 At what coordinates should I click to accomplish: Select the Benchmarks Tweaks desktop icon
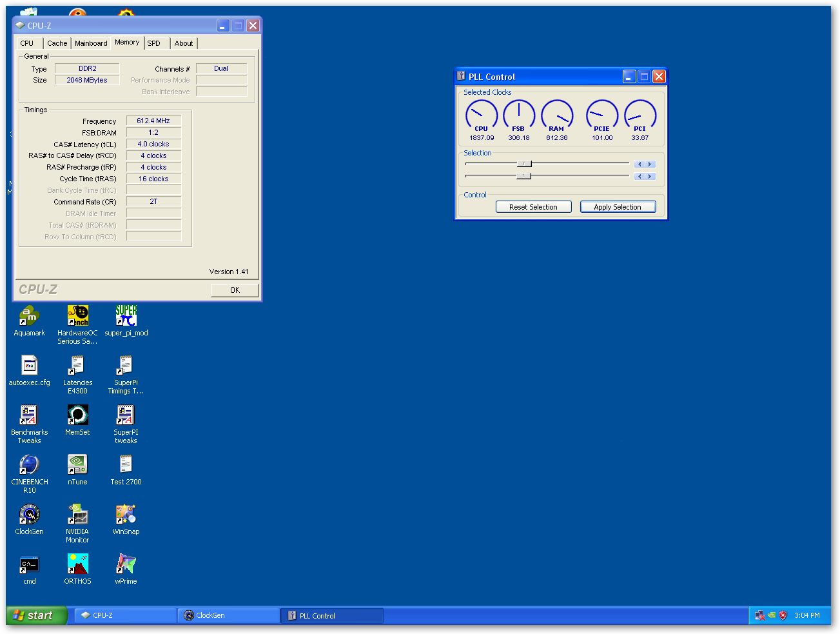pos(30,415)
